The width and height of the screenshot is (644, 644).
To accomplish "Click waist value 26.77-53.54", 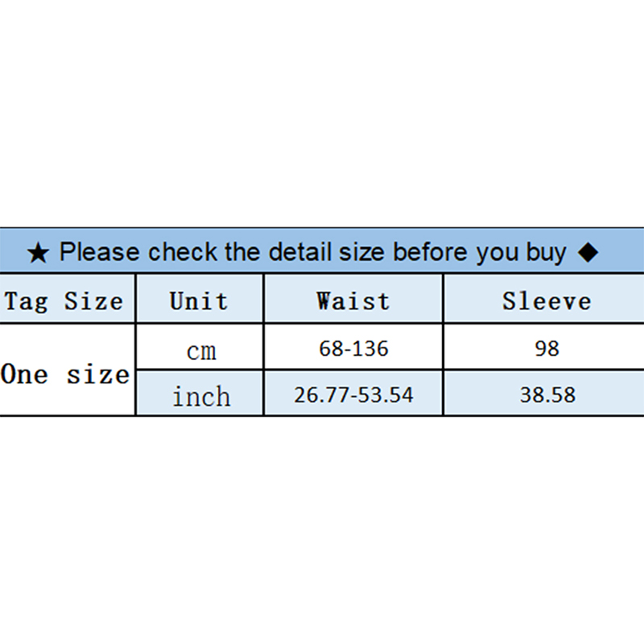I will pos(353,396).
